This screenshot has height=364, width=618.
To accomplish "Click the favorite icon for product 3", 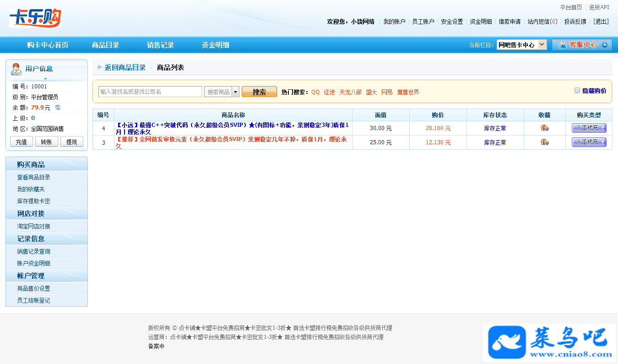I will 544,142.
